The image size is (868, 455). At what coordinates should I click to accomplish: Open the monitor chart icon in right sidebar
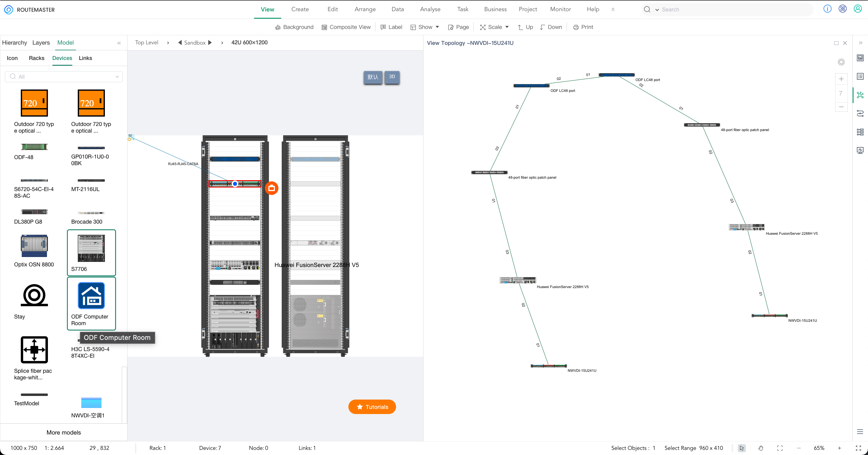pos(860,150)
